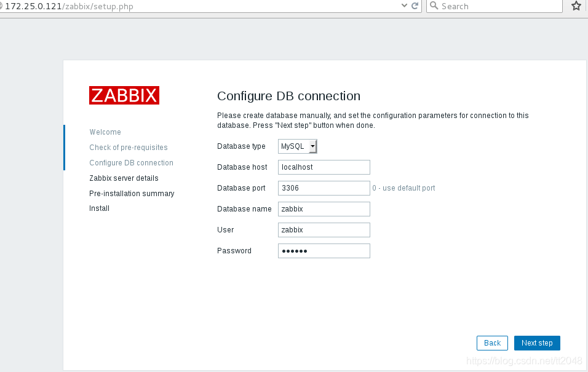Click the '0 - use default port' hint
The image size is (588, 372).
[x=403, y=188]
